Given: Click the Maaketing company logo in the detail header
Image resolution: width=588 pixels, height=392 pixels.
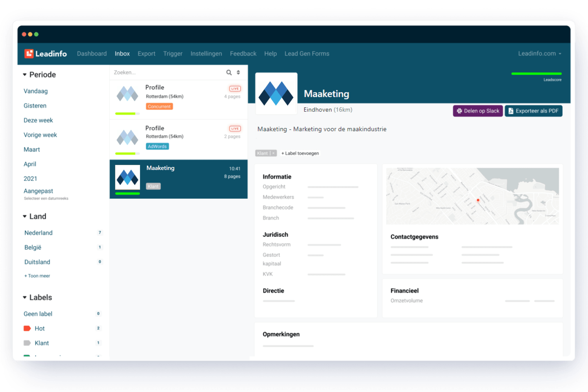Looking at the screenshot, I should click(276, 93).
